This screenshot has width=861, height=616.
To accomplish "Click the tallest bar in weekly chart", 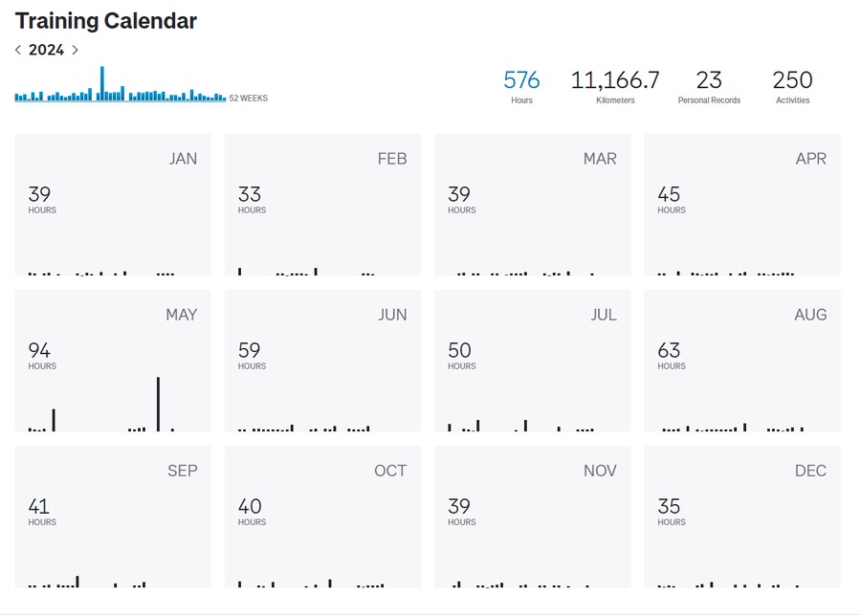I will coord(102,83).
